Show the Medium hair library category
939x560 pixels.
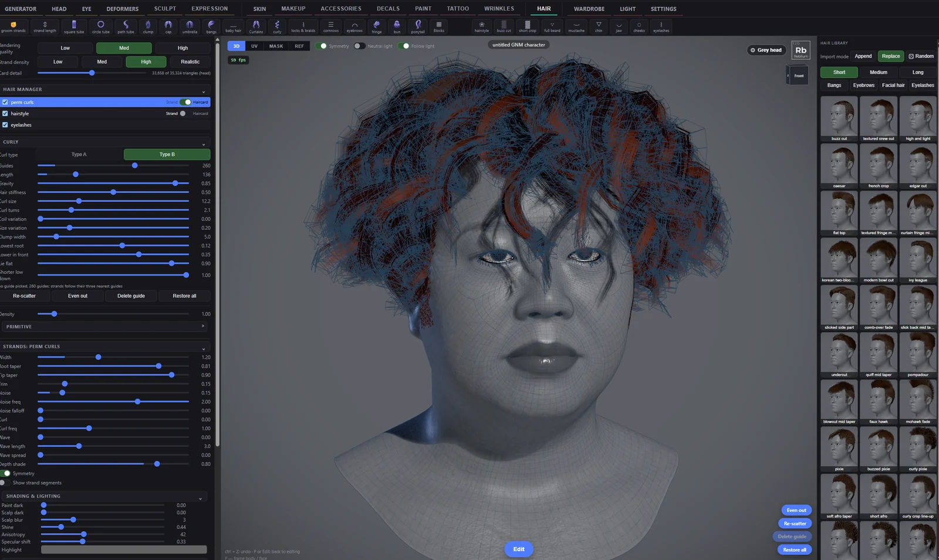pos(879,72)
